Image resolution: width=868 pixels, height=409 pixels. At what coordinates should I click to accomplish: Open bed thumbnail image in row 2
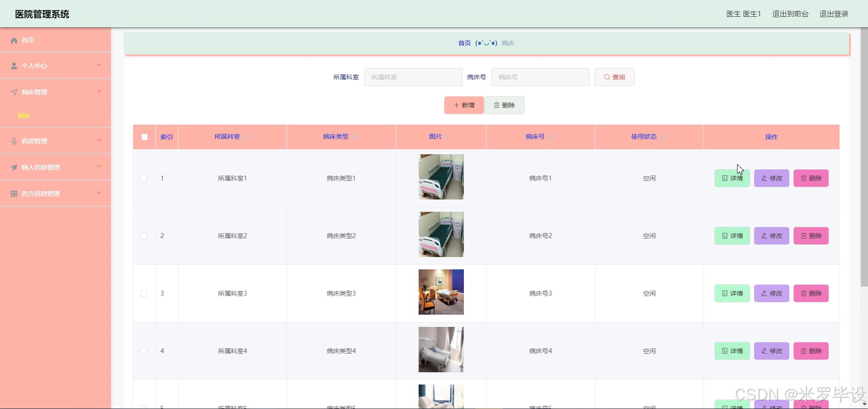441,234
